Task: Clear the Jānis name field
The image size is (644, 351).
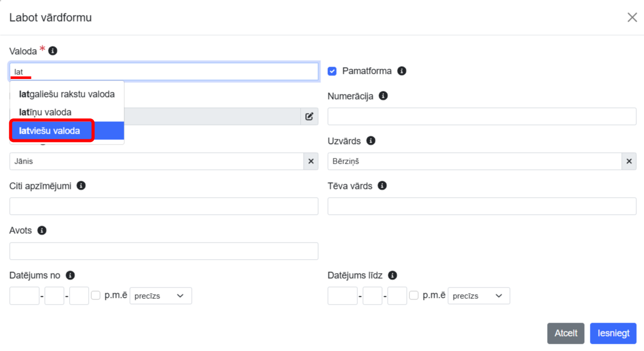Action: 311,162
